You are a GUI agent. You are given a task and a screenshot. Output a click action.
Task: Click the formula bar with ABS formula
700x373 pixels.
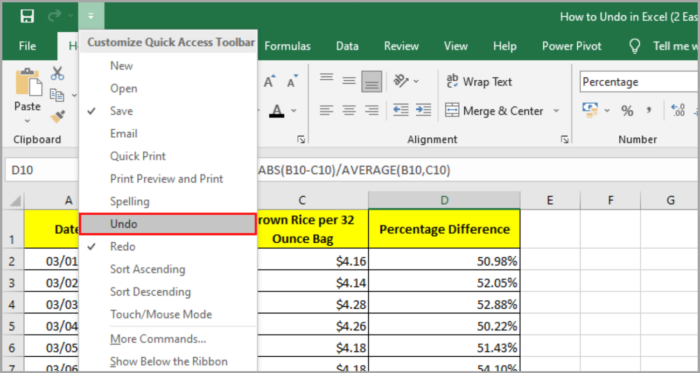(x=478, y=170)
